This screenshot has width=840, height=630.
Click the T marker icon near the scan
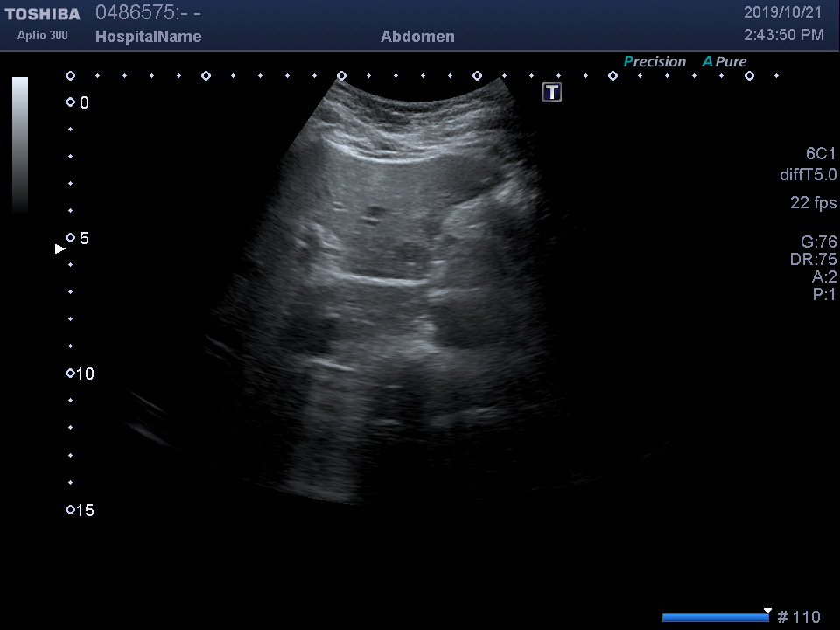(x=552, y=92)
